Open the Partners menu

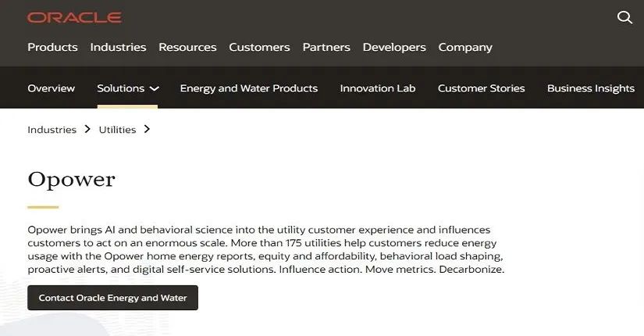pos(326,48)
